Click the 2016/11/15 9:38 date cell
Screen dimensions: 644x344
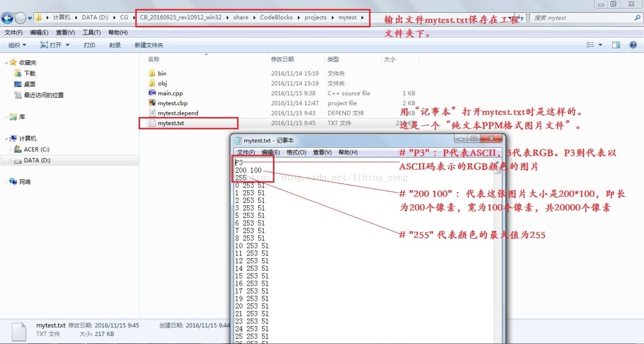pyautogui.click(x=293, y=93)
